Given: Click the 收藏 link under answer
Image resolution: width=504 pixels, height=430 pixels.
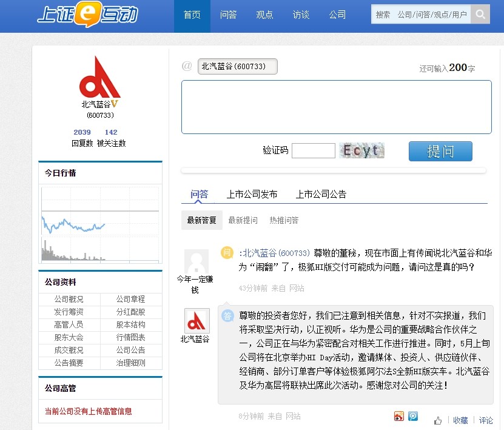Looking at the screenshot, I should [x=460, y=420].
